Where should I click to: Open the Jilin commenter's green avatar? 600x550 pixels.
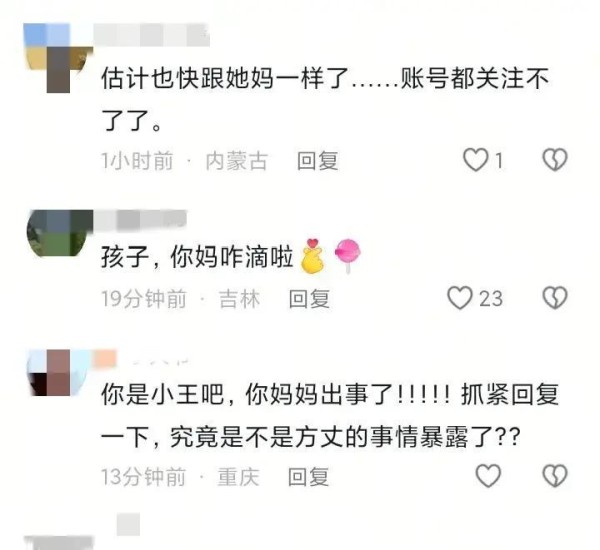pos(60,233)
